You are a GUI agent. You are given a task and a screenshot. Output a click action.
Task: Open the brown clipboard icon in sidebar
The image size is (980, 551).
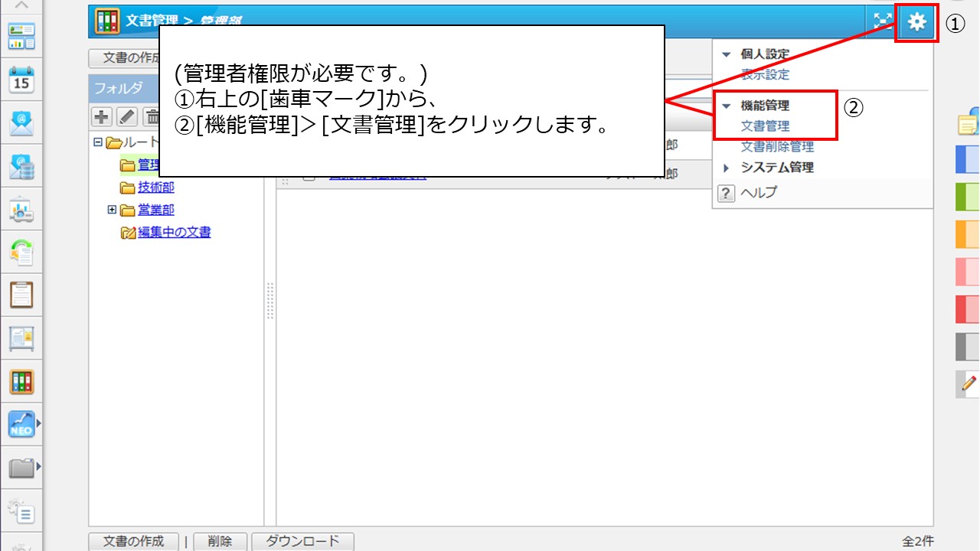click(x=21, y=295)
